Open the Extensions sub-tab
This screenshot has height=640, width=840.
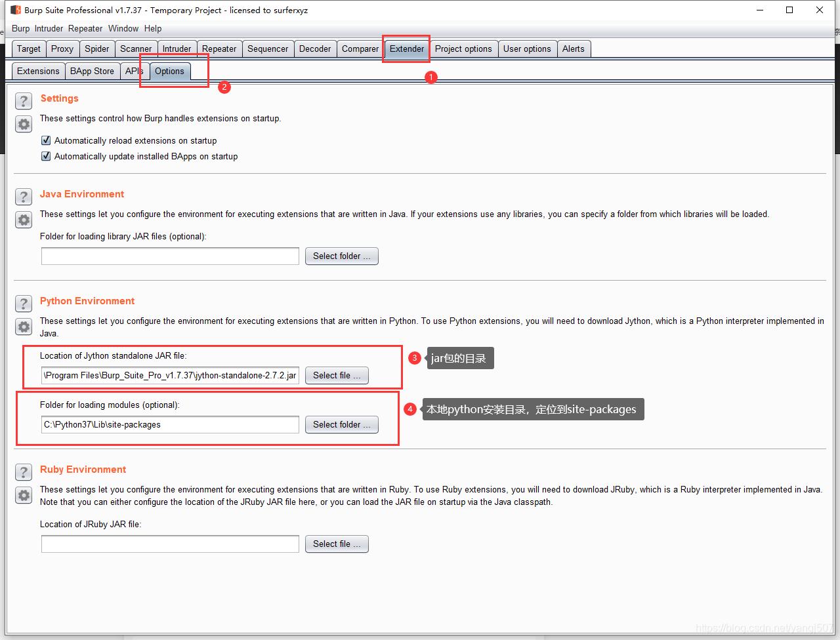click(38, 71)
